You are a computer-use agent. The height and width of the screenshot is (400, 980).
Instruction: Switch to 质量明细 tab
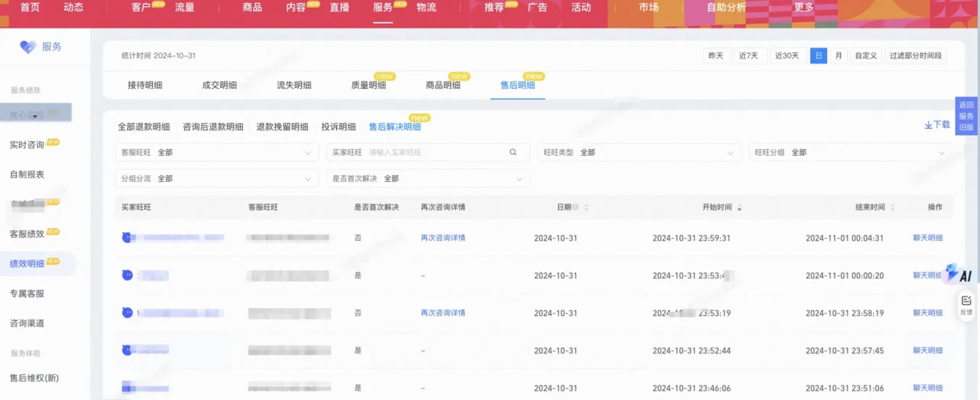(x=368, y=85)
